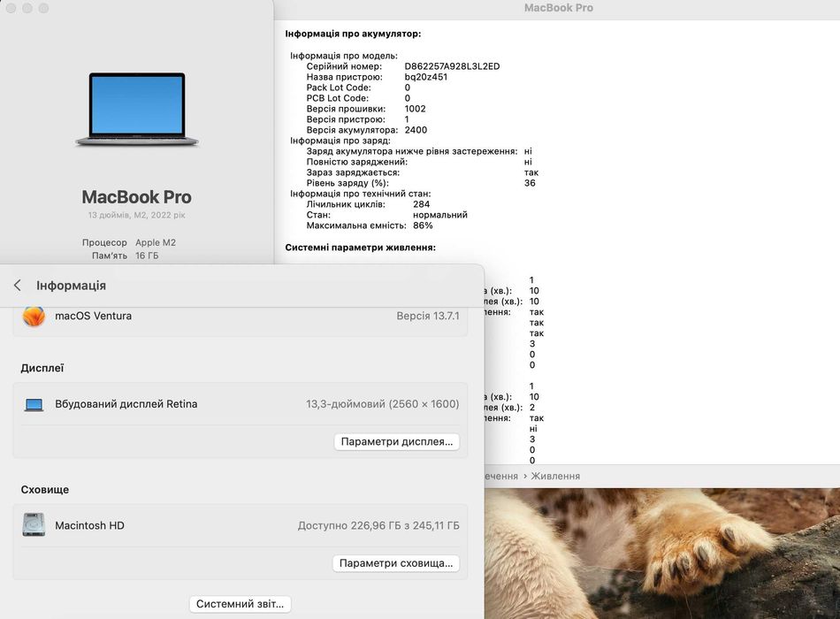Click the macOS Ventura label
Viewport: 840px width, 619px height.
(93, 317)
